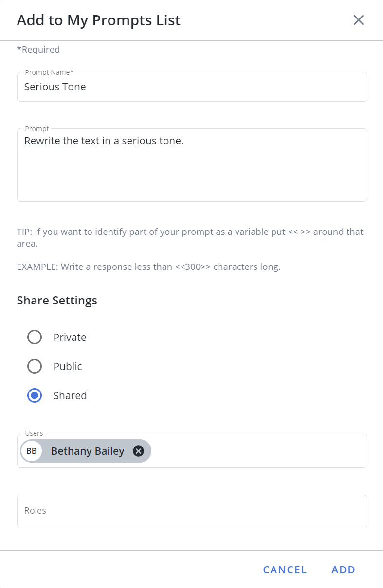383x588 pixels.
Task: Click empty area of the Users field
Action: click(258, 451)
